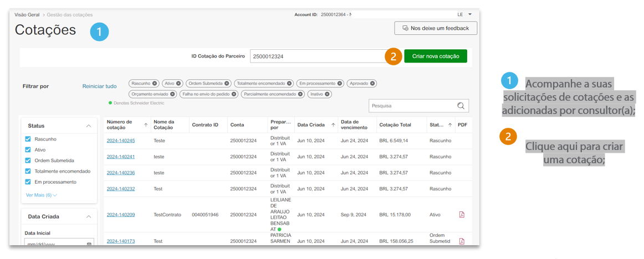Image resolution: width=644 pixels, height=259 pixels.
Task: Open the Account ID dropdown arrow
Action: click(x=470, y=14)
